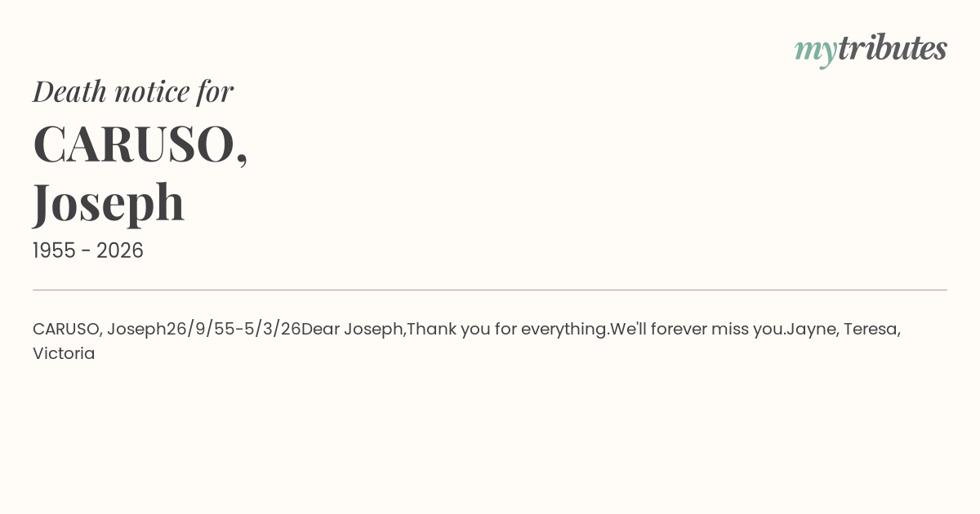Select the "Death notice for" heading
Viewport: 980px width, 514px height.
[x=133, y=91]
